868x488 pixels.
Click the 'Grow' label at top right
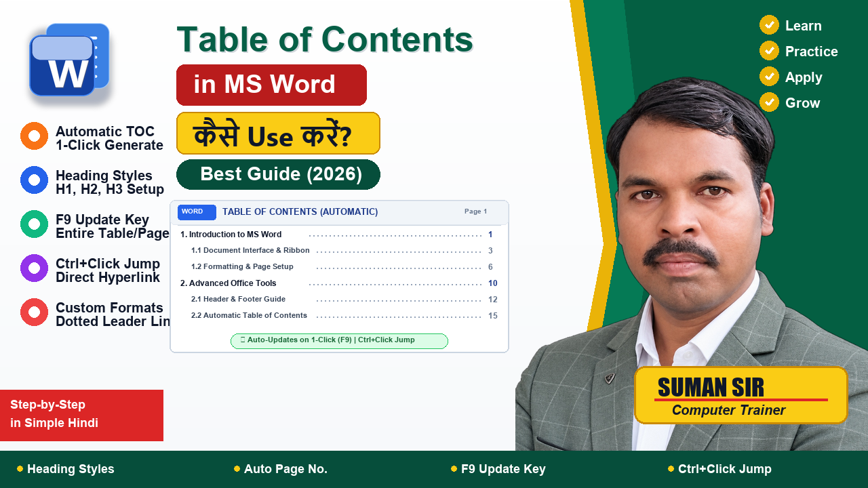click(x=803, y=103)
